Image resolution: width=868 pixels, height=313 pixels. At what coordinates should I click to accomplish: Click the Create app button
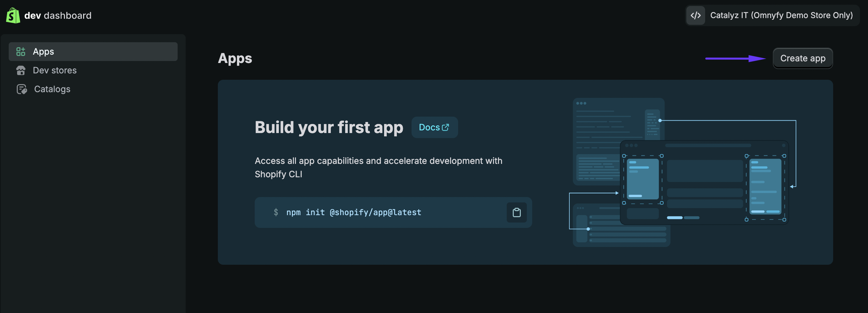(x=802, y=58)
